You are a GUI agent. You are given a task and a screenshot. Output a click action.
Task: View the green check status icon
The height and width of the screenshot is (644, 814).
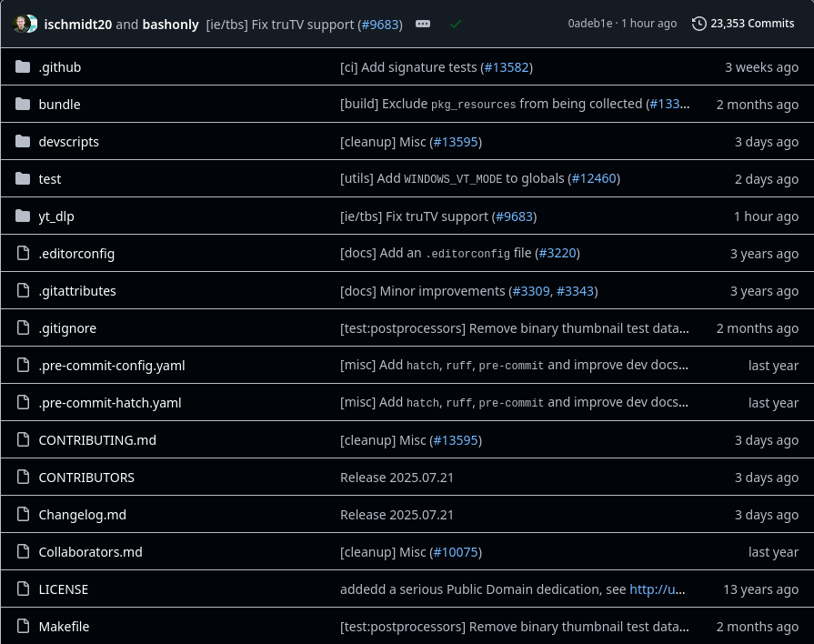[456, 24]
